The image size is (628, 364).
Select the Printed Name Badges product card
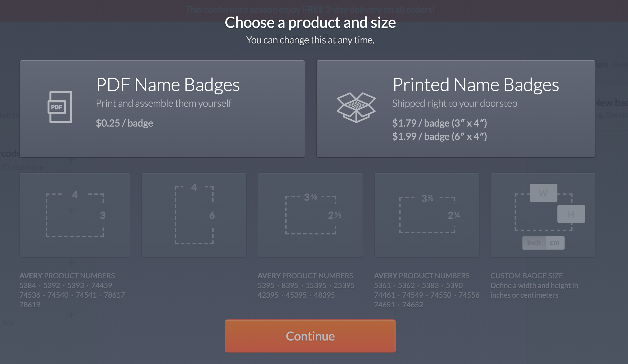click(x=456, y=109)
